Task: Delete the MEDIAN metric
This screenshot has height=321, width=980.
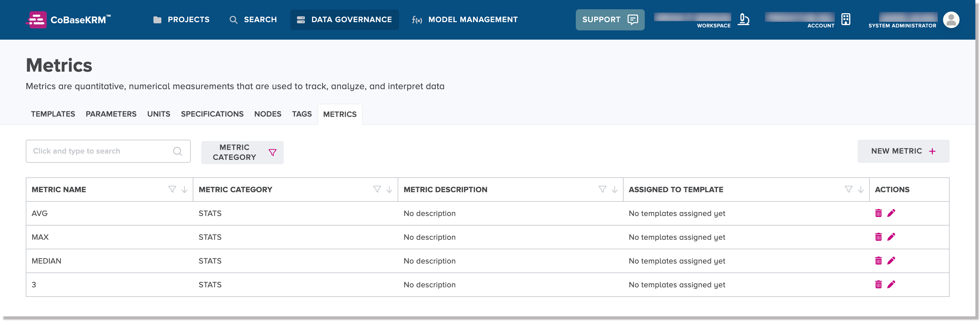Action: point(878,261)
